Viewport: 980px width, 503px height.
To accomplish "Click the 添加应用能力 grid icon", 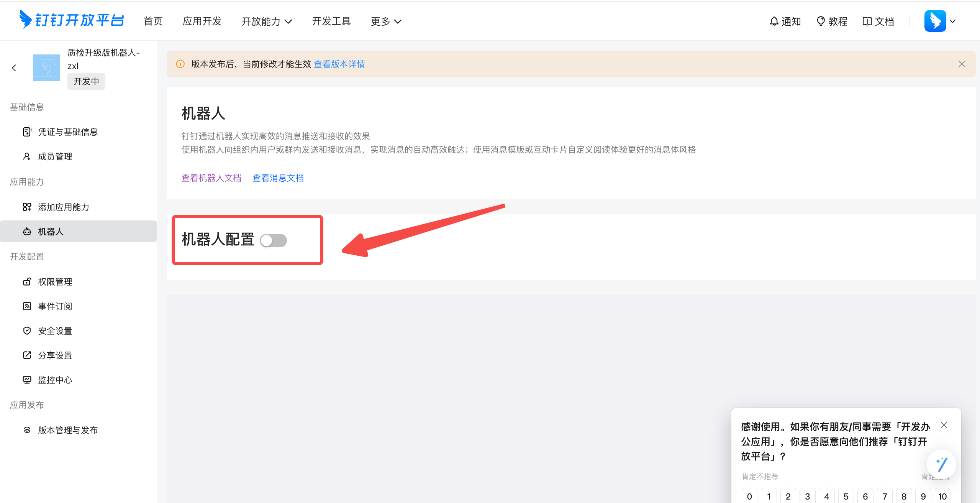I will 27,207.
